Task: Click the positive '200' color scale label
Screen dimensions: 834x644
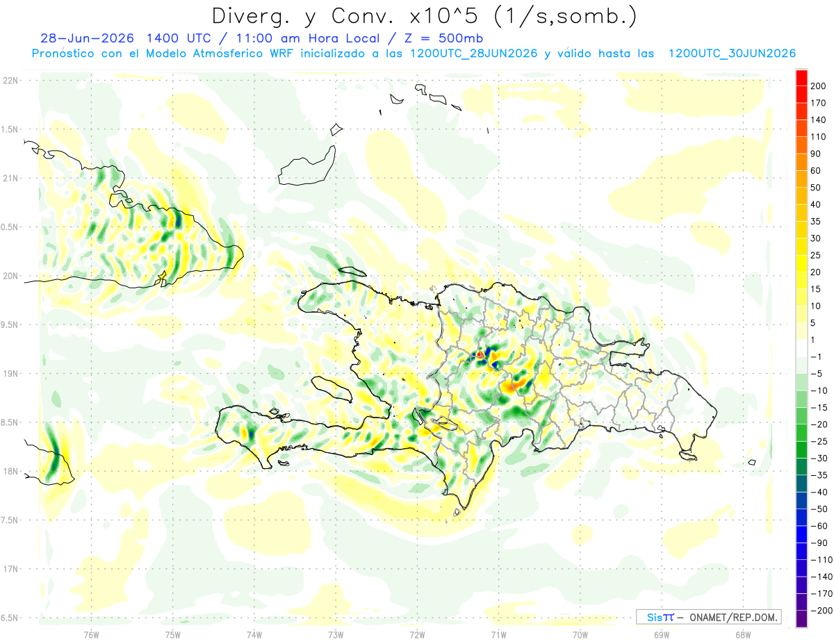Action: click(819, 86)
